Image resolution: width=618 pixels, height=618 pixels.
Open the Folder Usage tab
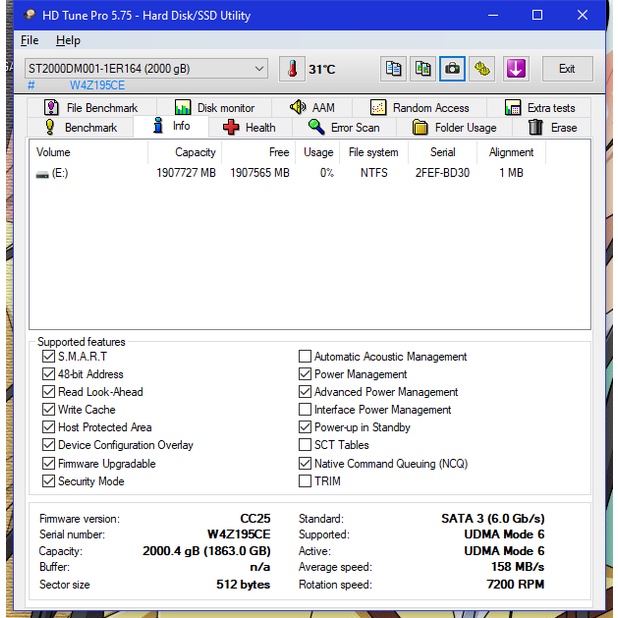[454, 127]
